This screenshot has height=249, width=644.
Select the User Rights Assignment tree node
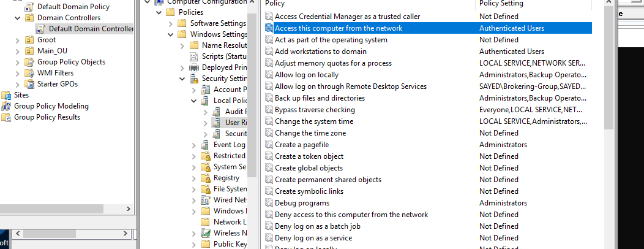(x=235, y=123)
